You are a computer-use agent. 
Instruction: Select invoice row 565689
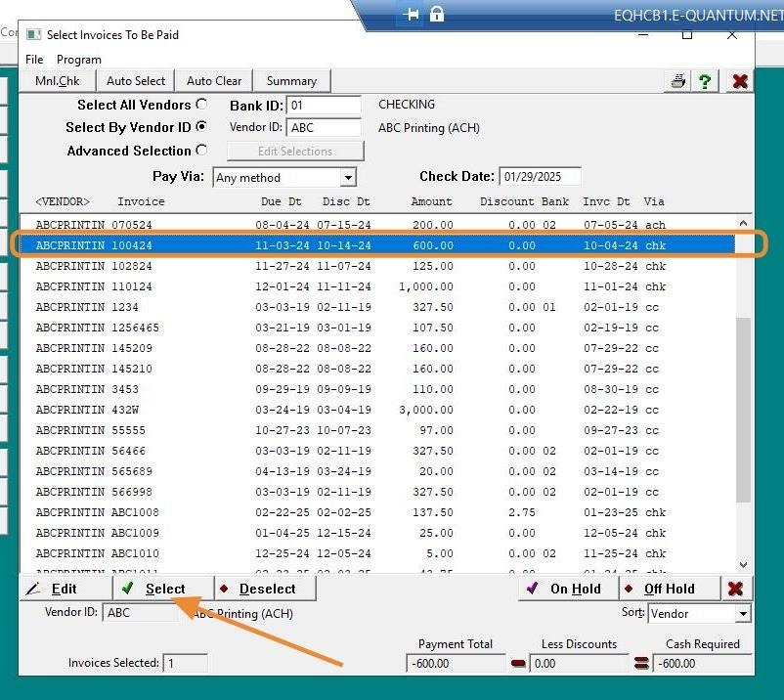click(x=377, y=471)
